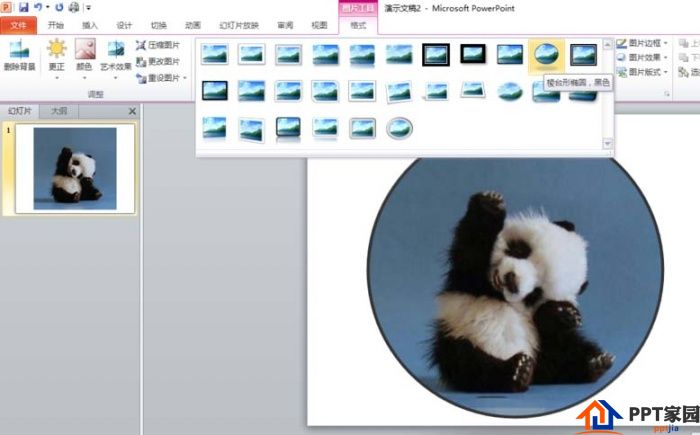This screenshot has width=700, height=435.
Task: Apply the first Simple Frame White picture style
Action: (215, 54)
